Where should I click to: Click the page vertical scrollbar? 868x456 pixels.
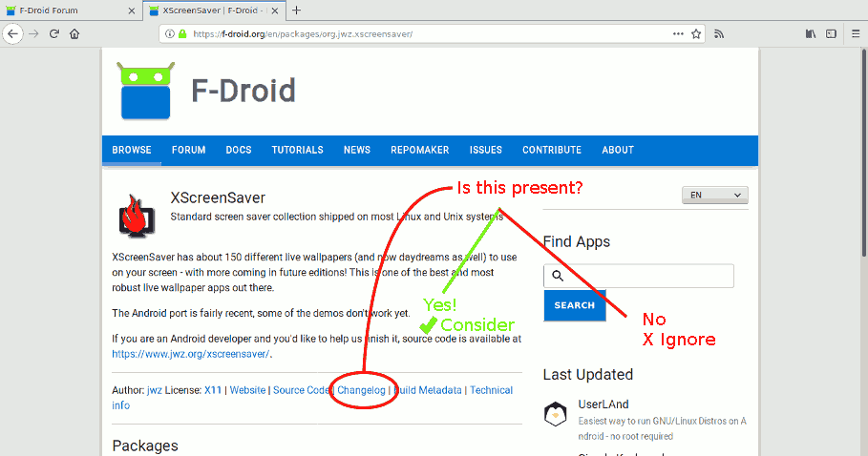click(863, 153)
